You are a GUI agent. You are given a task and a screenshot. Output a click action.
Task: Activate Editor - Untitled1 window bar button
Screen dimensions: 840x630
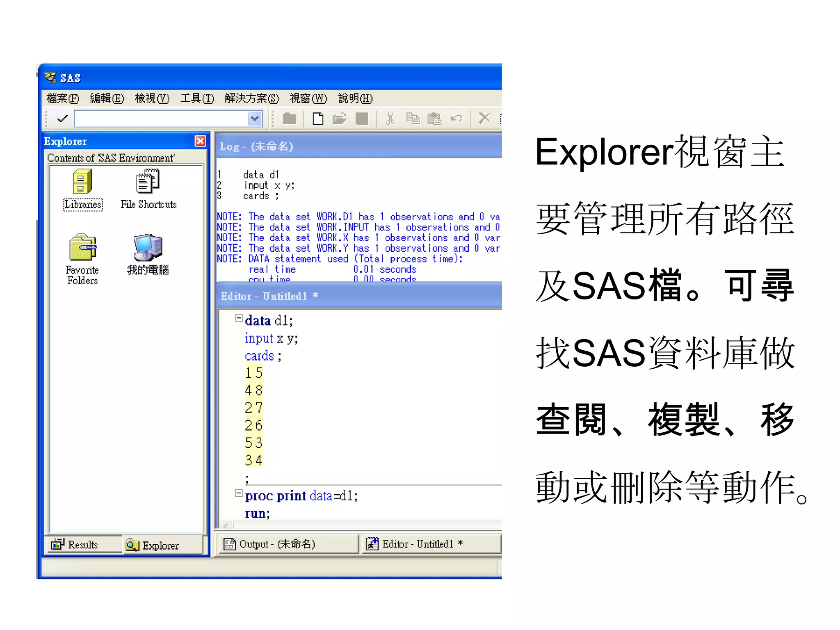[431, 544]
